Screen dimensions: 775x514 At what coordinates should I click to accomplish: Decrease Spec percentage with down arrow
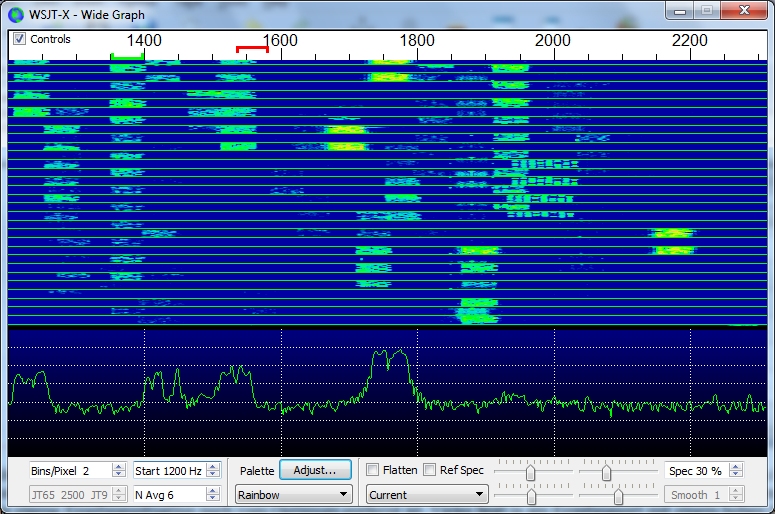736,474
